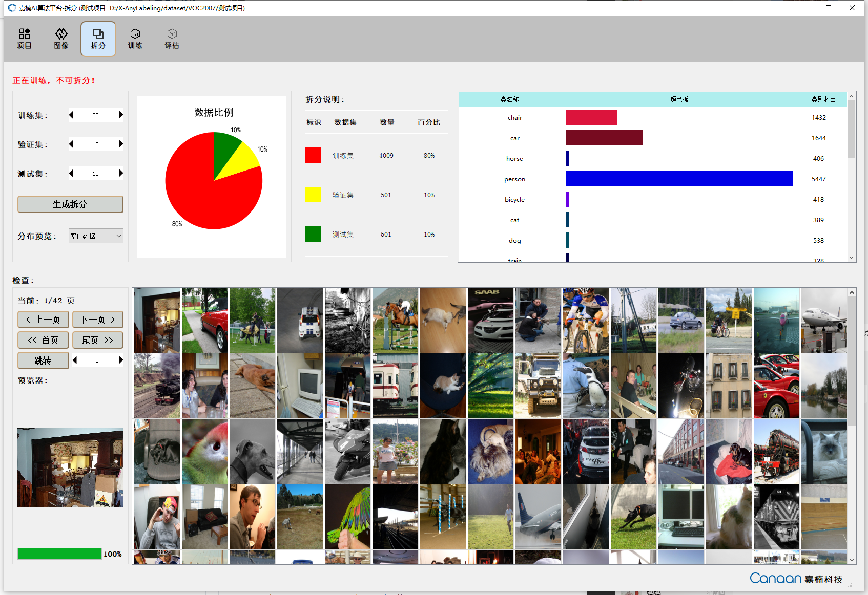
Task: Select the 拆分 (Split) toolbar icon
Action: click(x=98, y=39)
